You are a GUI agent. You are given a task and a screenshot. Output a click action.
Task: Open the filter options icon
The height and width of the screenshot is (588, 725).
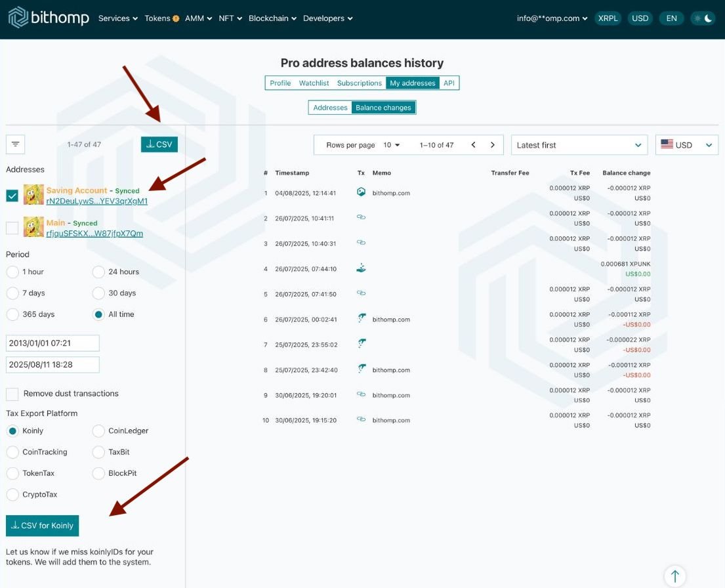click(16, 144)
